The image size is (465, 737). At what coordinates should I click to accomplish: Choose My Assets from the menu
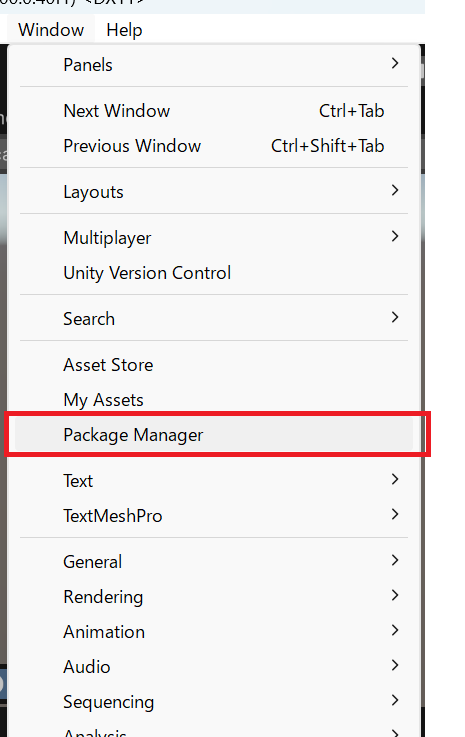[214, 400]
